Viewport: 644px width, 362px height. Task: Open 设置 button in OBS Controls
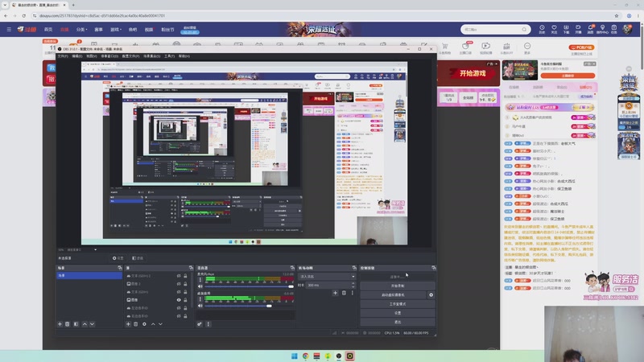pos(398,313)
